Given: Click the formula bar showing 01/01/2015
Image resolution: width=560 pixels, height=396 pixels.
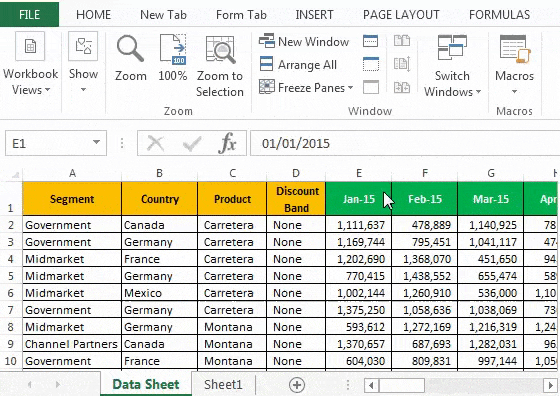Looking at the screenshot, I should [x=405, y=143].
